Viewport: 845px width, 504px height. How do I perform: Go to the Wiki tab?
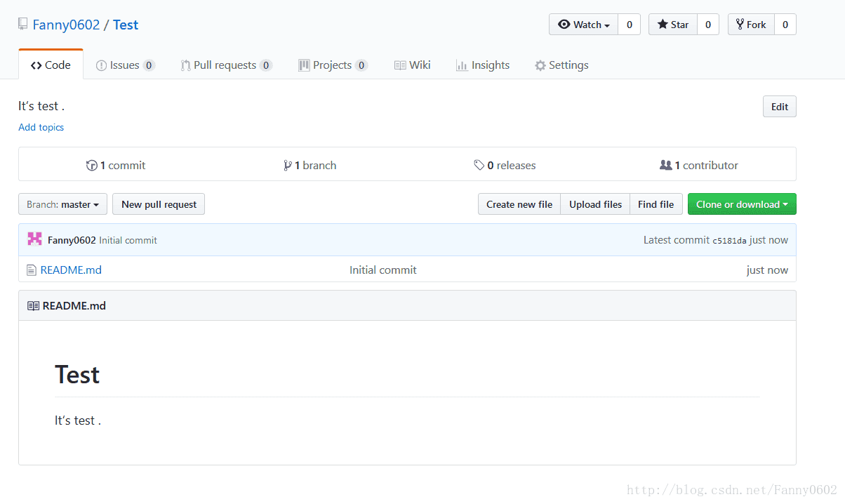tap(412, 65)
